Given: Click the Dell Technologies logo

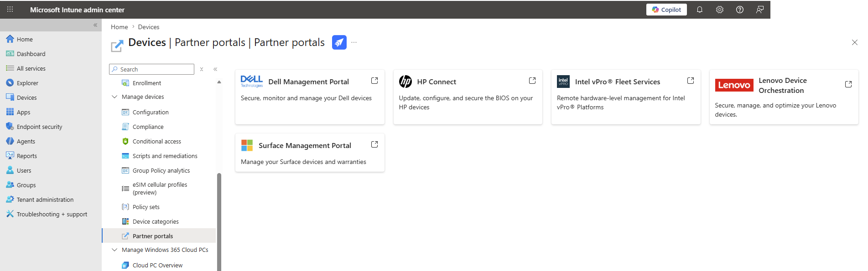Looking at the screenshot, I should pyautogui.click(x=252, y=82).
